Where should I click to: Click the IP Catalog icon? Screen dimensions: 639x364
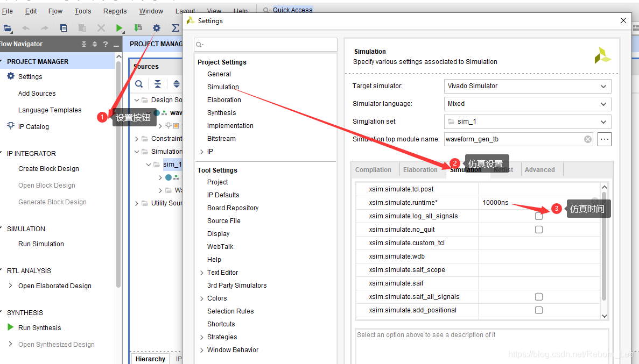click(x=11, y=126)
